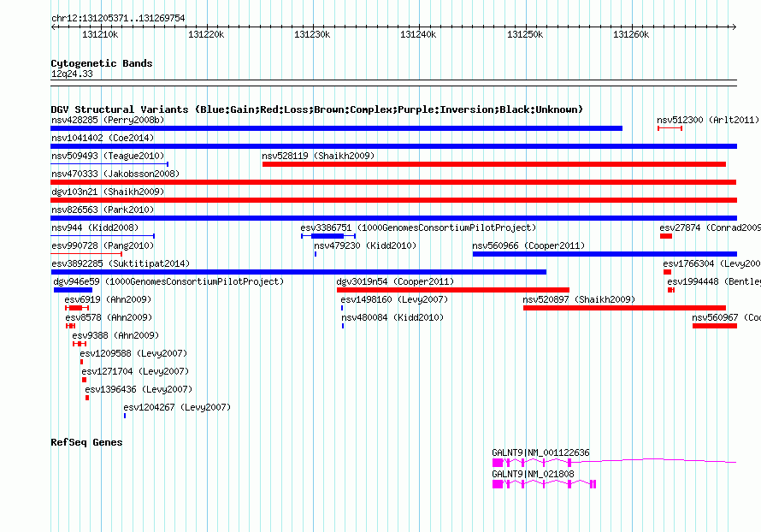Click the chr12:131205371..131269754 coordinate text
Screen dimensions: 761x532
[x=118, y=18]
